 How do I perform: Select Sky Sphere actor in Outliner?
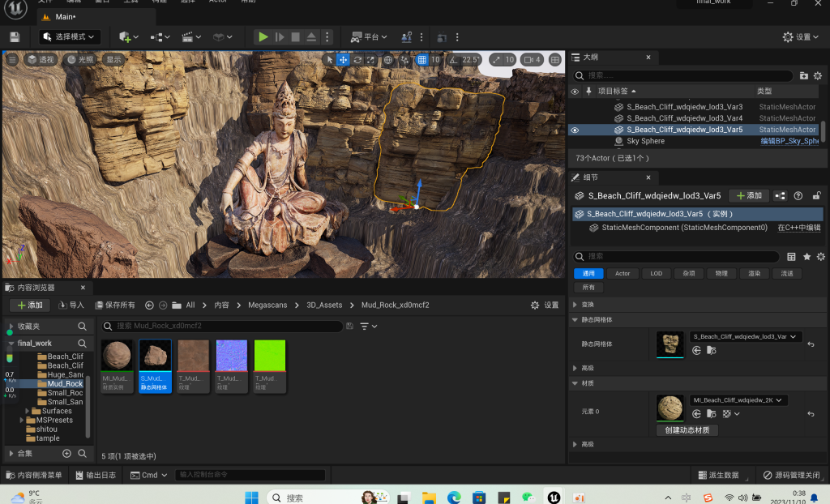pos(645,141)
